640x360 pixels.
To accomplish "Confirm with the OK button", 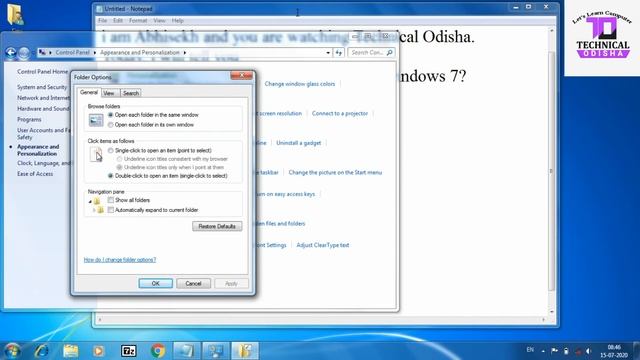I will tap(156, 283).
